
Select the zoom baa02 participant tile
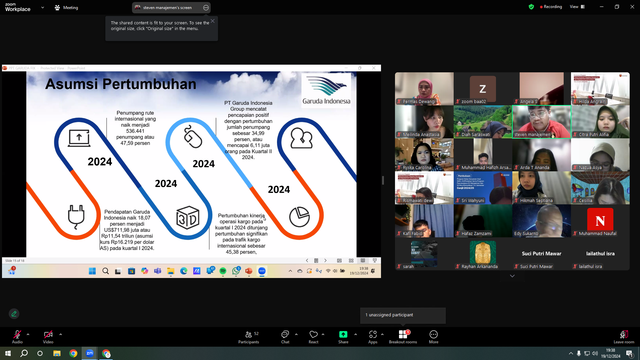tap(483, 89)
